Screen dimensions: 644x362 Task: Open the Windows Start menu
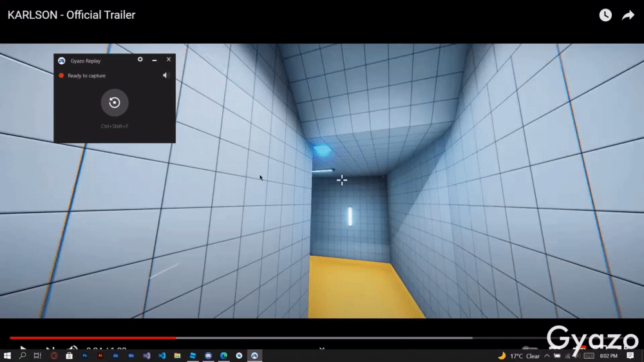7,356
